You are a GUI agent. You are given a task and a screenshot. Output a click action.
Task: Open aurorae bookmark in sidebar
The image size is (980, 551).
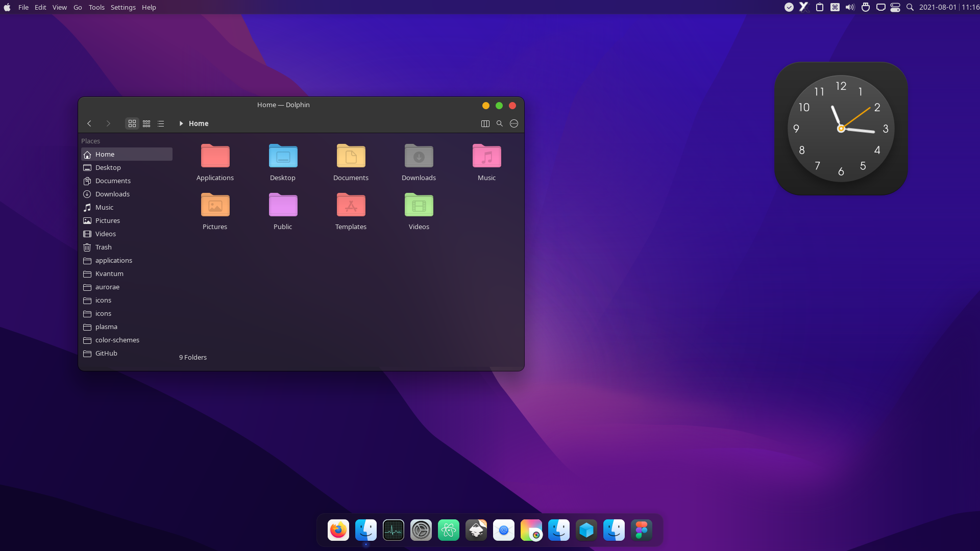[x=127, y=287]
